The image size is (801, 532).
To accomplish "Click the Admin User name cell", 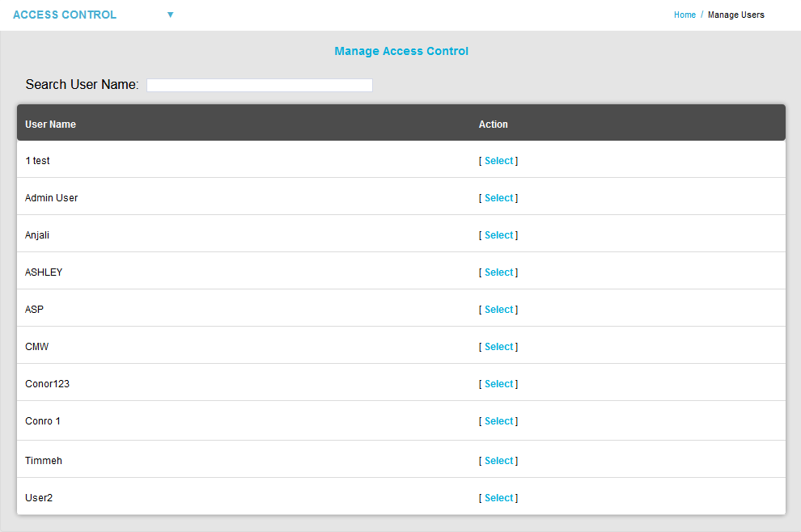I will 52,198.
